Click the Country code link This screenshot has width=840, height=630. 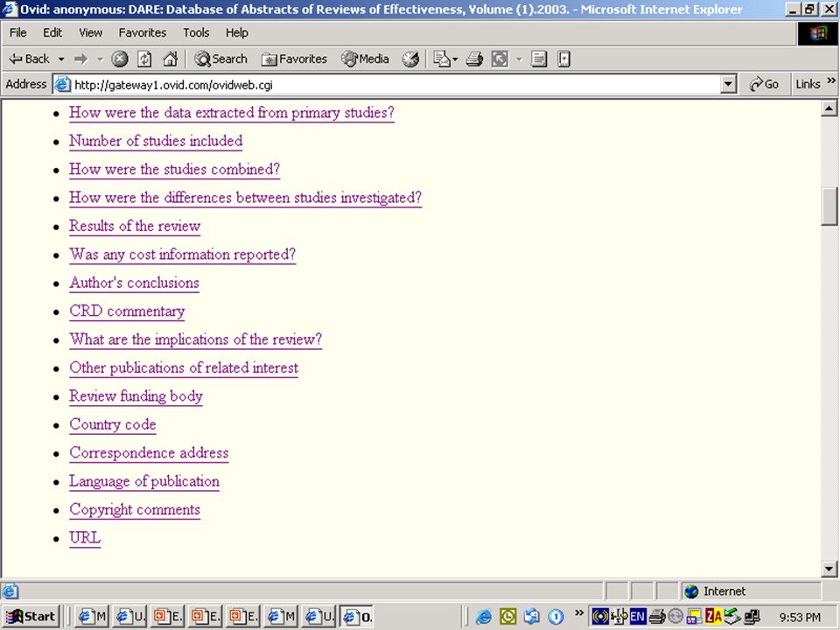click(x=113, y=425)
